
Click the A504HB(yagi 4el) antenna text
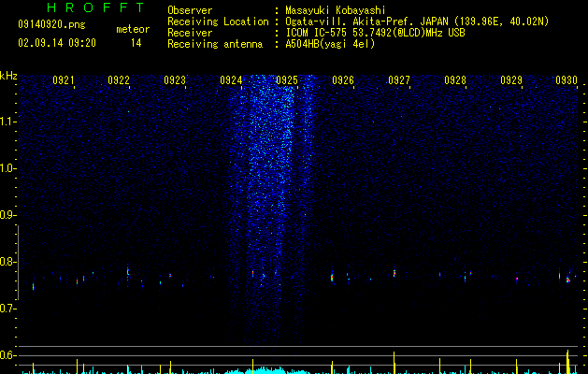330,44
